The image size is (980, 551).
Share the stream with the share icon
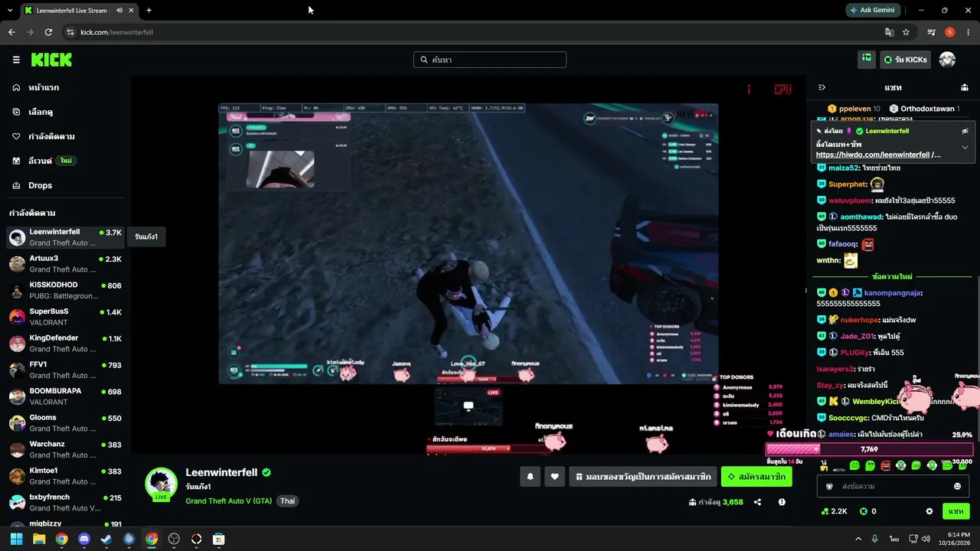pos(757,502)
